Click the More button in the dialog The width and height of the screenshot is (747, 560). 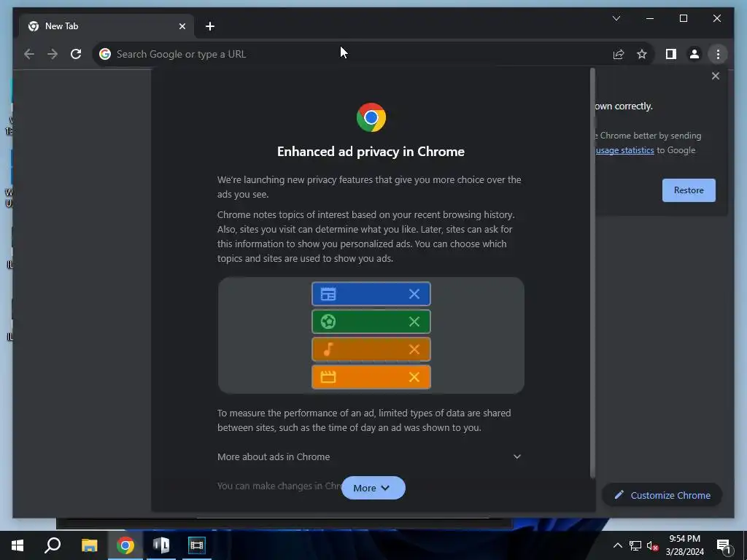point(373,488)
